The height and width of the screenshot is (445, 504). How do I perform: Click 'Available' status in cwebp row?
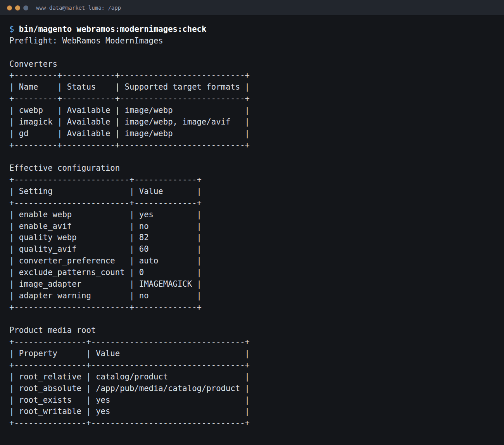(x=88, y=110)
